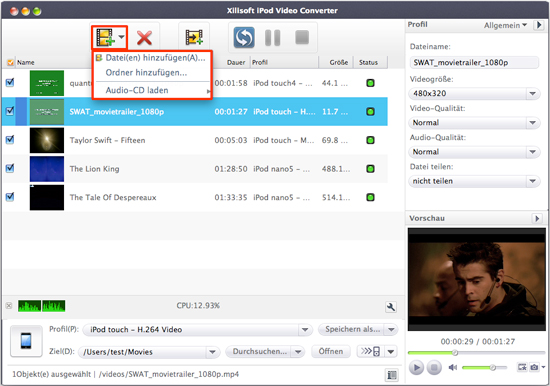Take a snapshot with the camera icon
Image resolution: width=550 pixels, height=386 pixels.
point(534,367)
